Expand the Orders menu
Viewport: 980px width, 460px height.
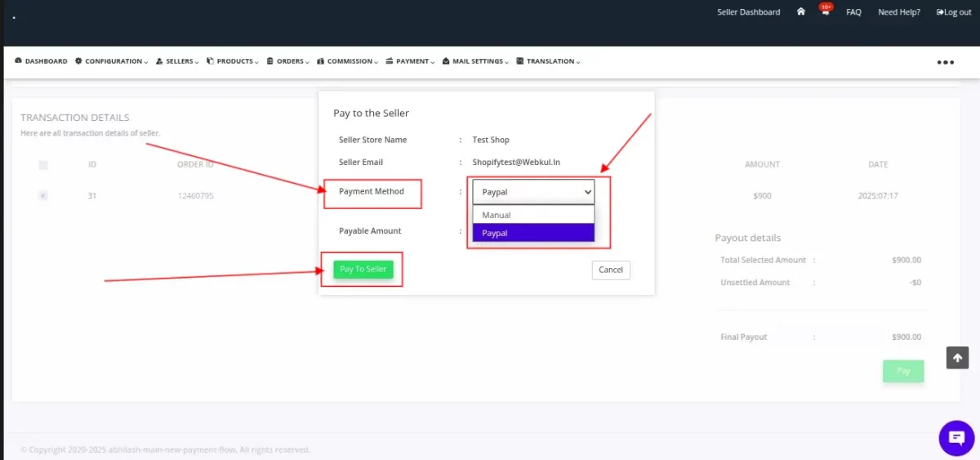(288, 61)
